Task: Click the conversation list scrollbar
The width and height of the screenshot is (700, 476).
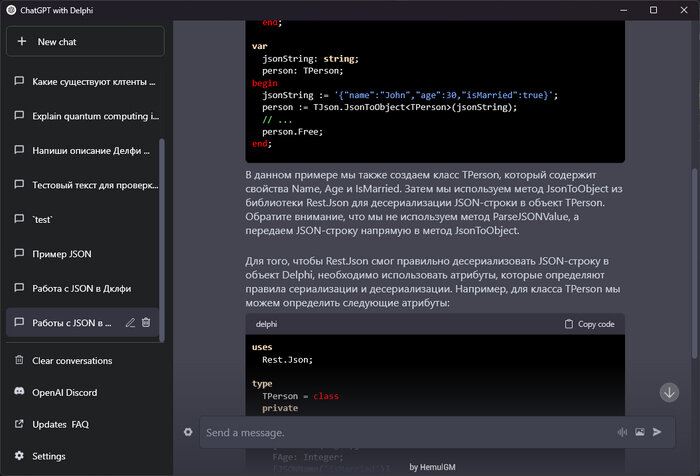Action: (162, 240)
